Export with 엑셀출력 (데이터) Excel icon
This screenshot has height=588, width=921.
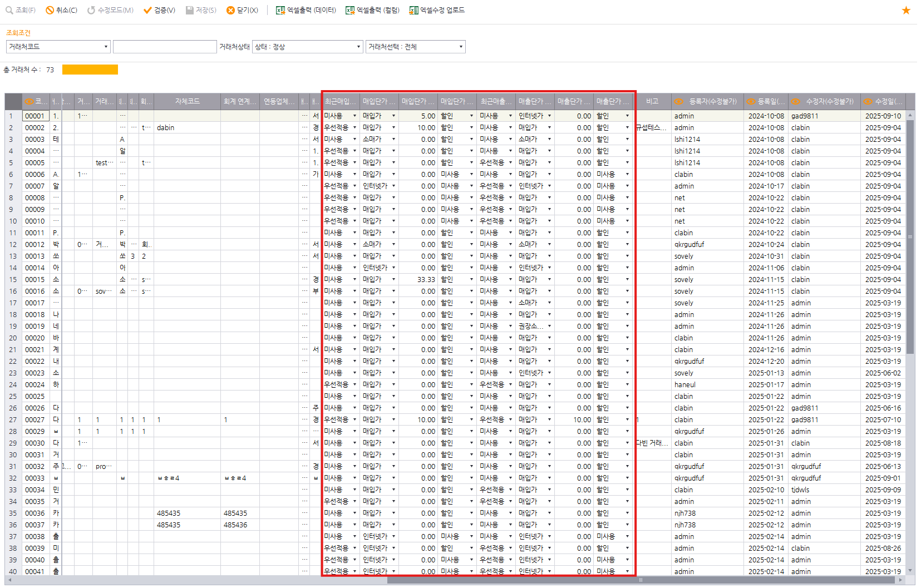pos(280,10)
